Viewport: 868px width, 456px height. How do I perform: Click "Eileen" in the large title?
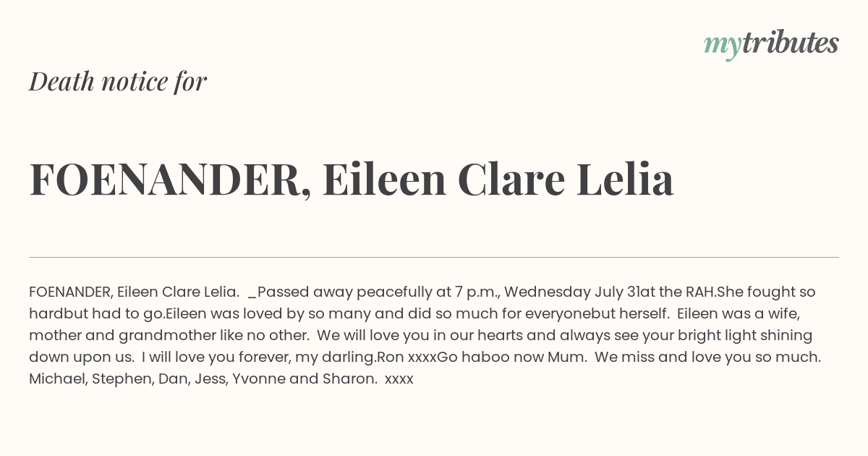tap(384, 179)
